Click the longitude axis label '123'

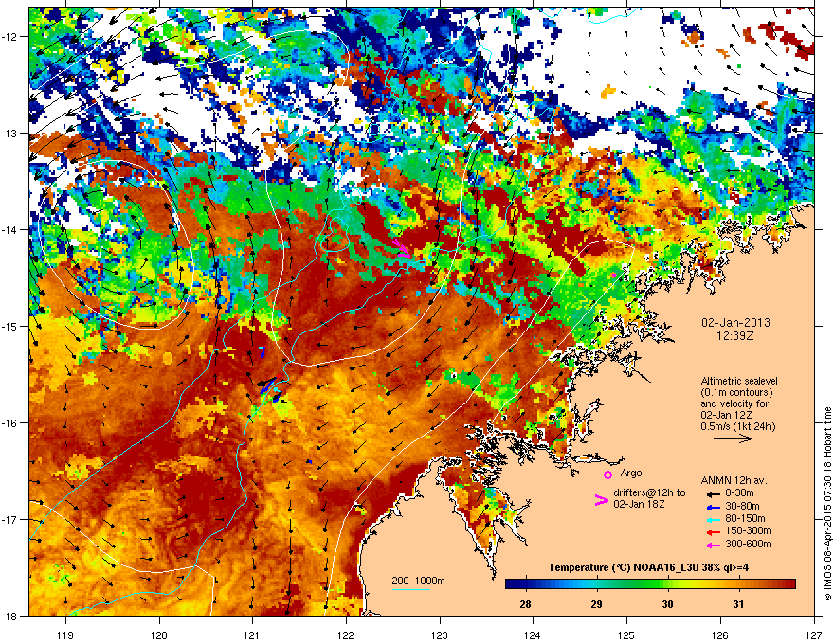click(440, 635)
